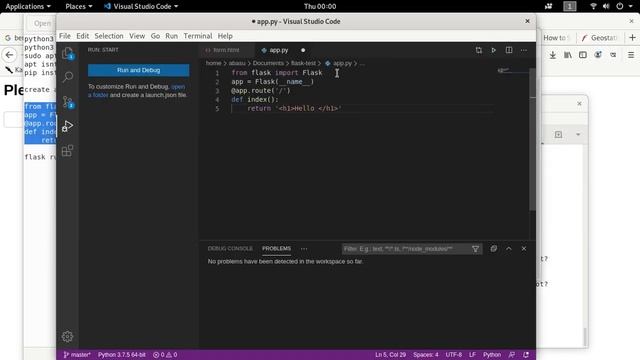Open Firefox hamburger menu
The height and width of the screenshot is (360, 640).
(631, 55)
